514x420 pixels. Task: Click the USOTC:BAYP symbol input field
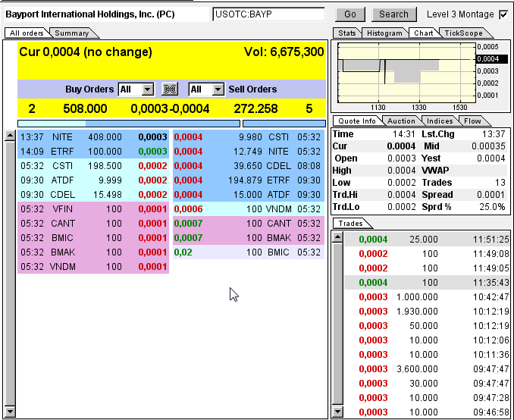point(268,14)
